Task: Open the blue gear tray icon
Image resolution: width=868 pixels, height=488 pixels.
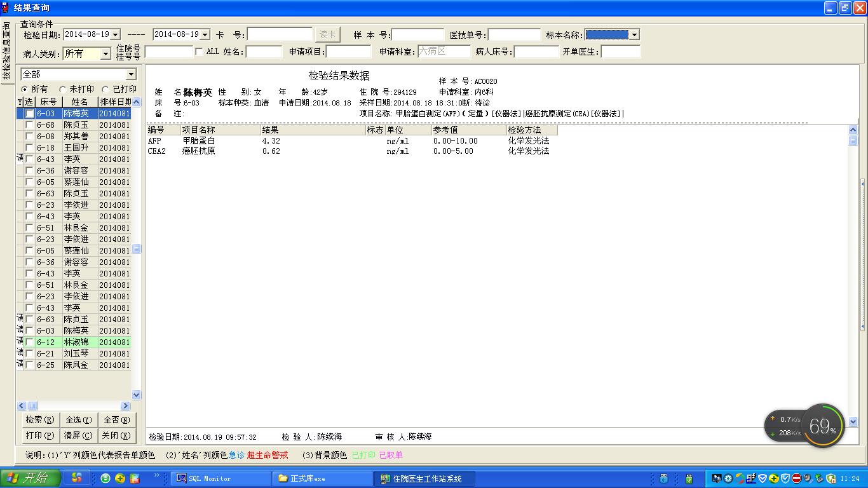Action: [728, 478]
